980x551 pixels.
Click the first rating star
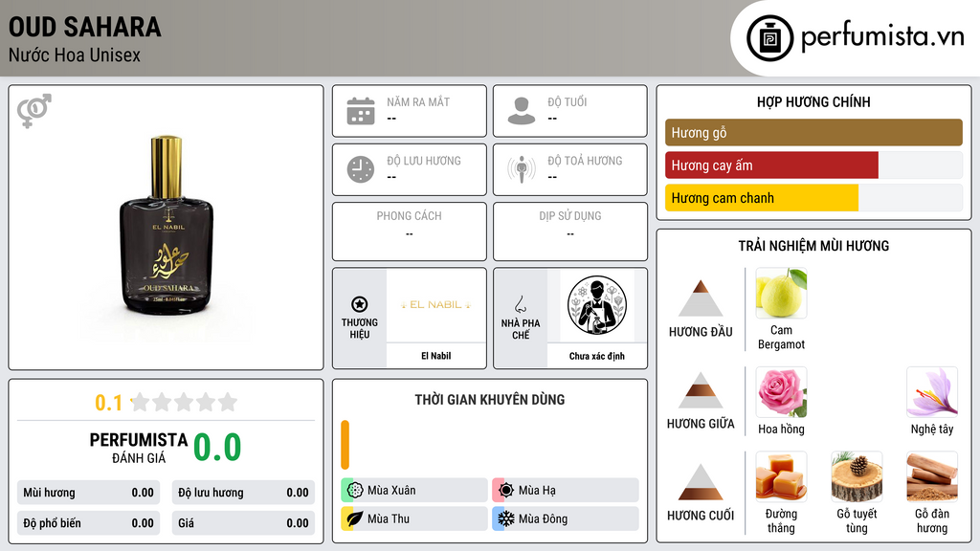pos(141,402)
